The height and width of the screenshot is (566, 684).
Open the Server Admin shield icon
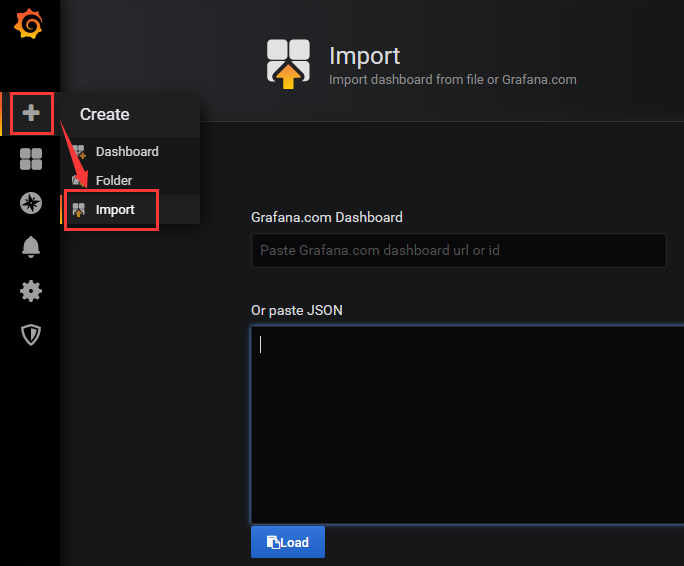31,335
